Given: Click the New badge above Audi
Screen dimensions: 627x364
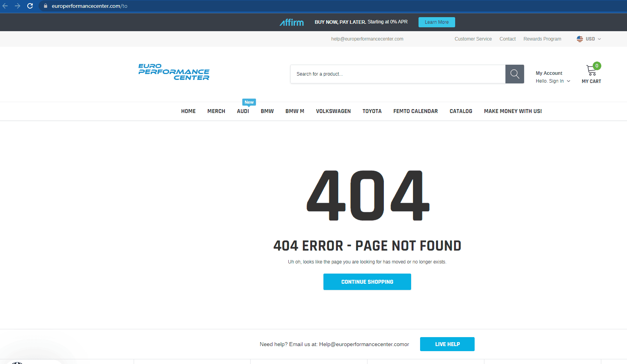Looking at the screenshot, I should click(x=249, y=102).
